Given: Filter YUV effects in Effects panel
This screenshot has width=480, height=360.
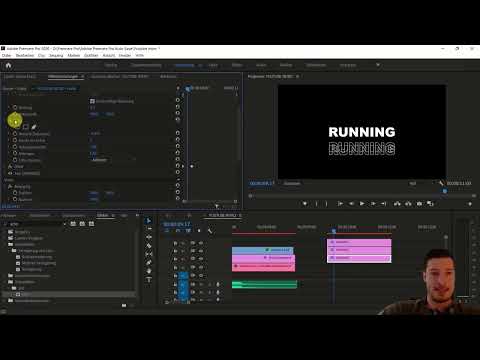Looking at the screenshot, I should (x=91, y=224).
